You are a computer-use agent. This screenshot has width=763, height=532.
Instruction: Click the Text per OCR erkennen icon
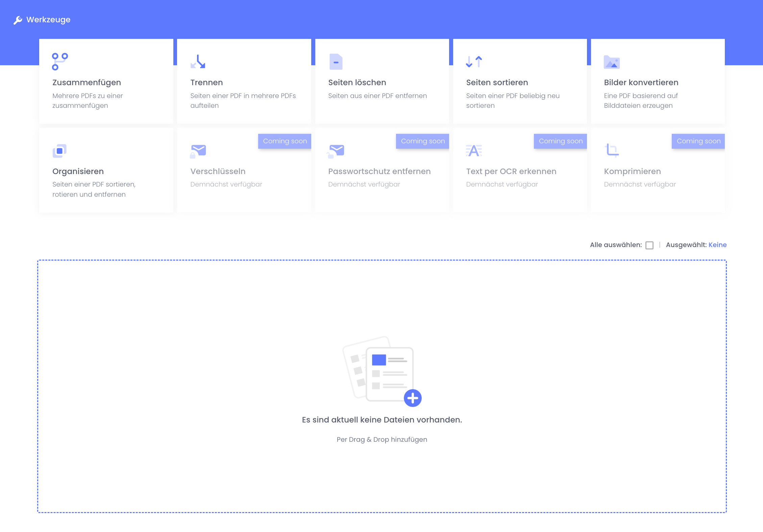pos(474,150)
